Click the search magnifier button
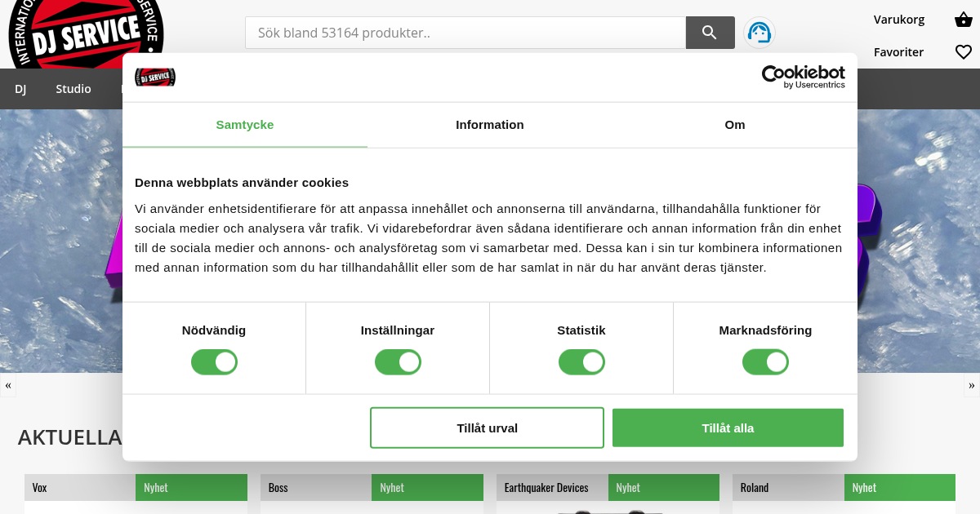The height and width of the screenshot is (514, 980). [x=710, y=33]
